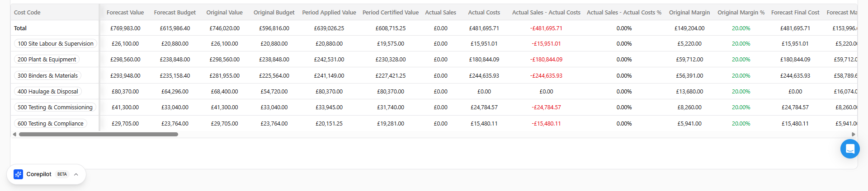868x191 pixels.
Task: Click the Forecast Final Cost header
Action: coord(795,13)
